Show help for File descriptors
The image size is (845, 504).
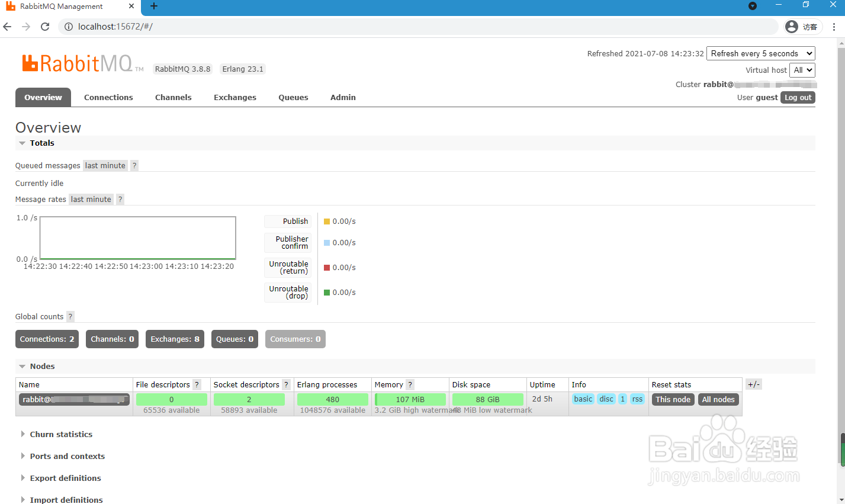click(197, 385)
